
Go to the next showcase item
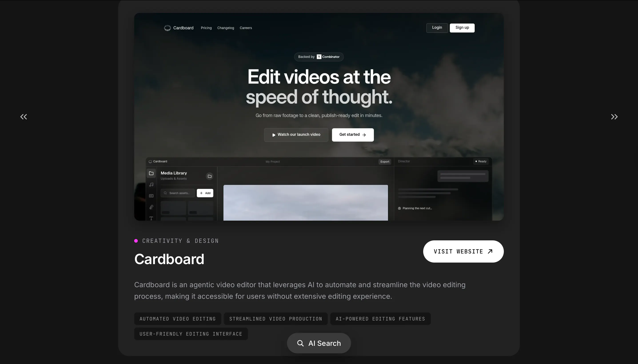pos(614,117)
